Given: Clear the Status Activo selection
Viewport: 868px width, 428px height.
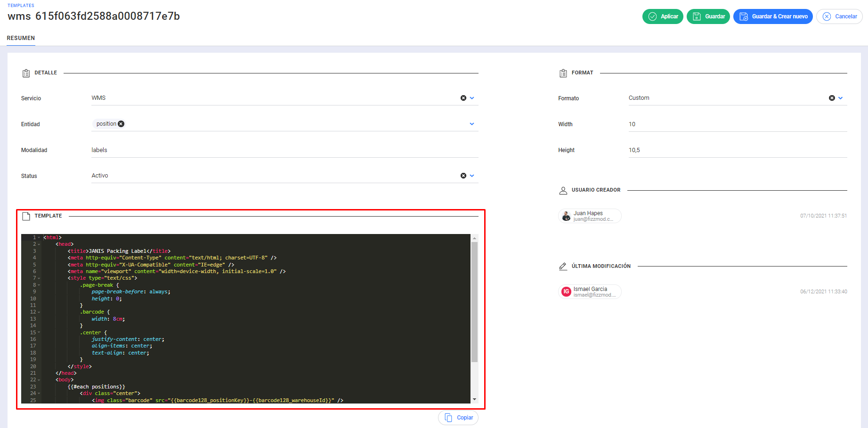Looking at the screenshot, I should [x=463, y=176].
